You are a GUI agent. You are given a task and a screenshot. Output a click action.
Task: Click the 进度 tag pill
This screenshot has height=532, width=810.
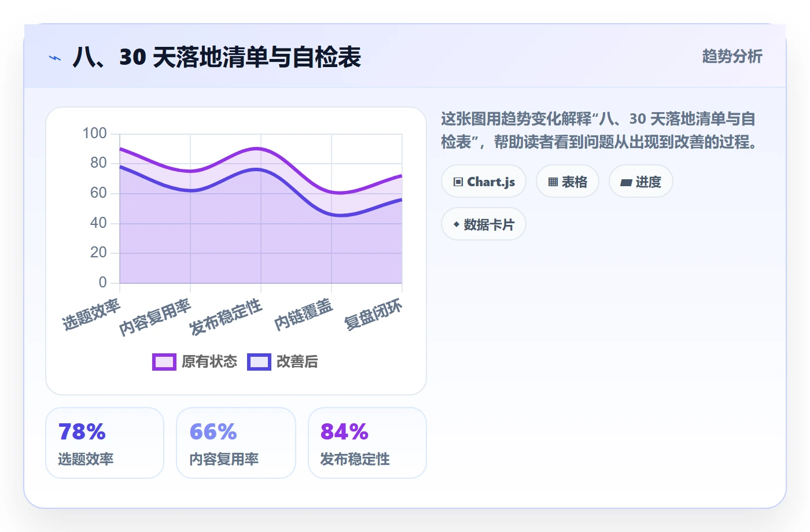pyautogui.click(x=641, y=182)
